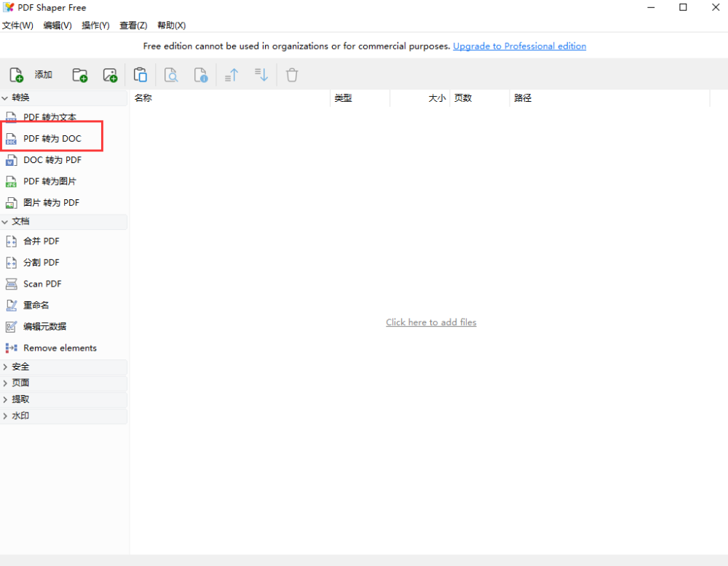Screen dimensions: 728x566
Task: Open the 文件(W) menu
Action: click(x=17, y=25)
